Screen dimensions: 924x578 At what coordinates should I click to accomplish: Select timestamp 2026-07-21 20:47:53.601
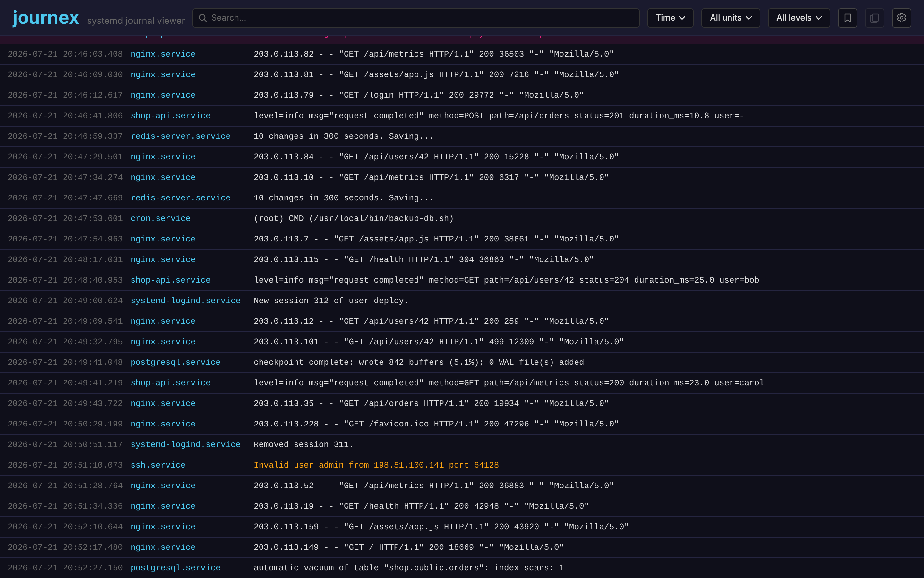pos(65,219)
